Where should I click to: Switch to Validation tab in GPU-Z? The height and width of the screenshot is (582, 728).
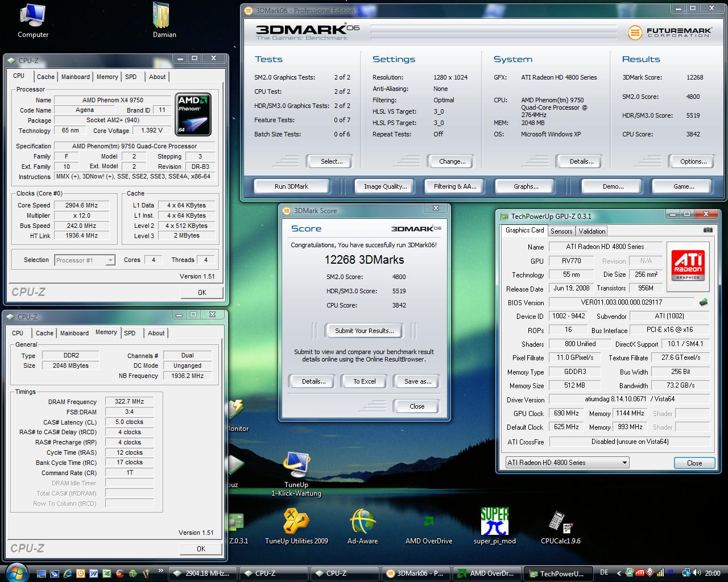coord(592,231)
